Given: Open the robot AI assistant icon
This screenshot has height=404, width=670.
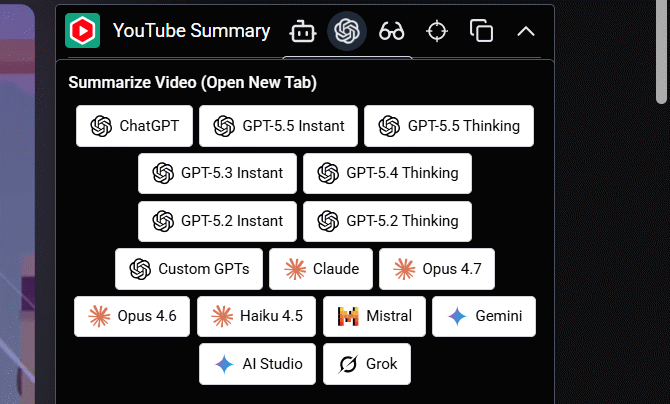Looking at the screenshot, I should 303,31.
